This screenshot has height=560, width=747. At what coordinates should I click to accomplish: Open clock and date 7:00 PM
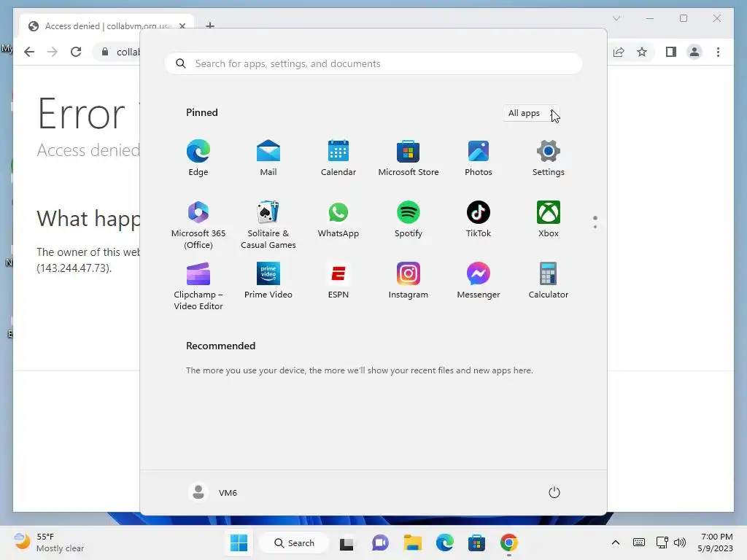[716, 542]
